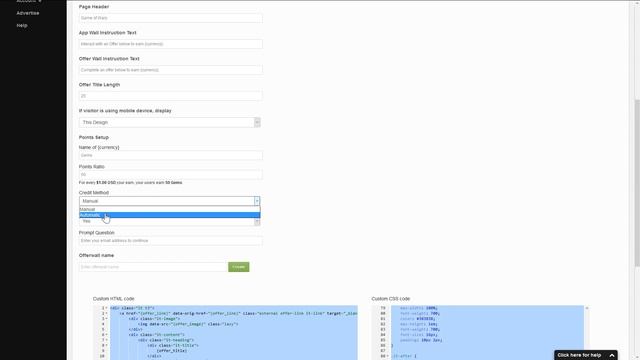Collapse fold arrow on HTML line 6

(107, 335)
